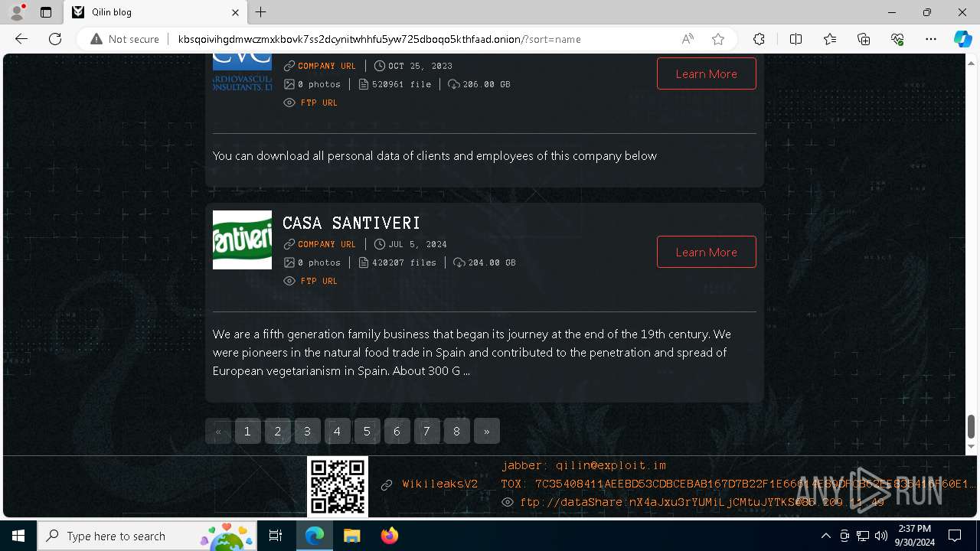Viewport: 980px width, 551px height.
Task: Click the Santiveri logo thumbnail
Action: pyautogui.click(x=242, y=240)
